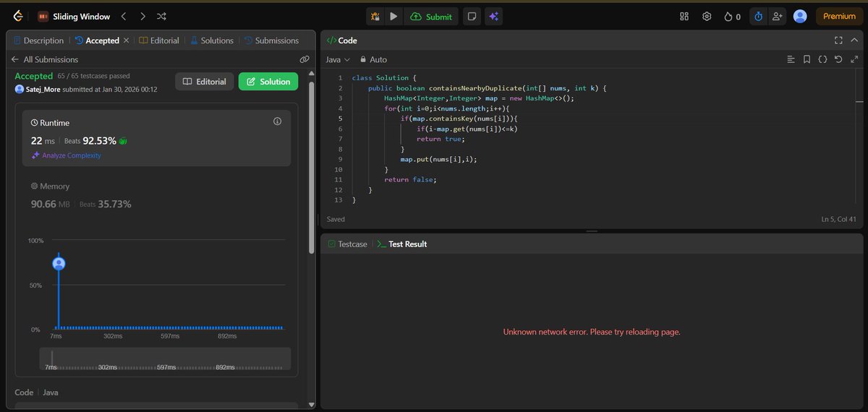
Task: Click the runtime distribution range slider
Action: tap(165, 359)
